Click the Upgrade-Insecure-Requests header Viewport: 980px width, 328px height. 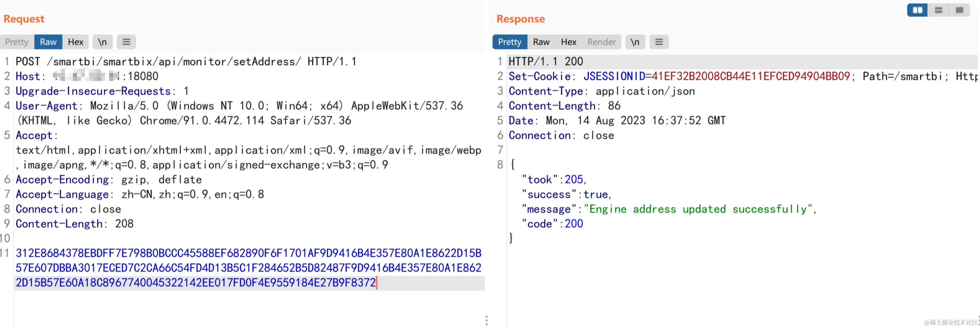pyautogui.click(x=102, y=91)
